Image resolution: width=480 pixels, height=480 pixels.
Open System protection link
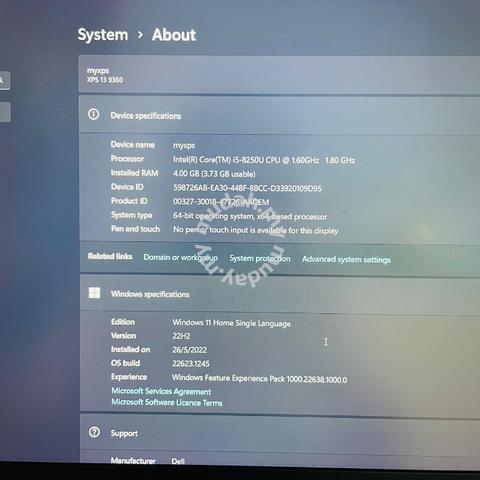click(260, 259)
